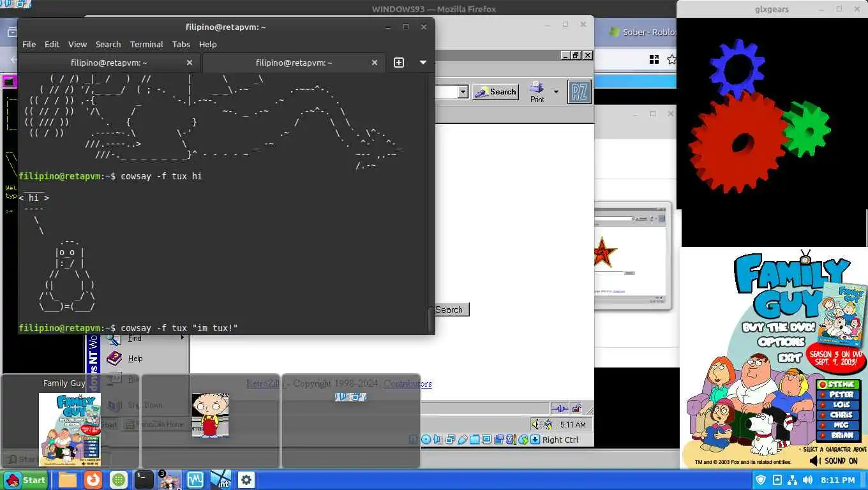Screen dimensions: 868x490
Task: Select STEWIE in Family Guy character list
Action: point(839,385)
